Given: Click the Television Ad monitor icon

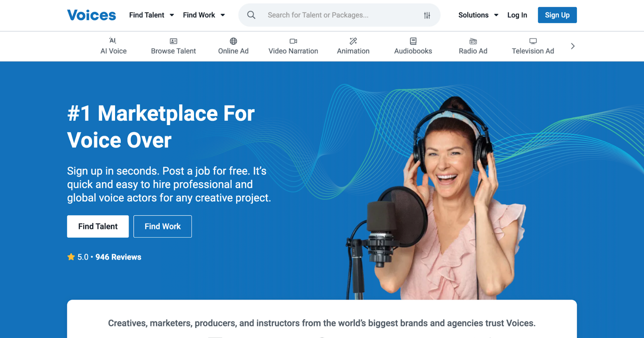Looking at the screenshot, I should tap(533, 41).
